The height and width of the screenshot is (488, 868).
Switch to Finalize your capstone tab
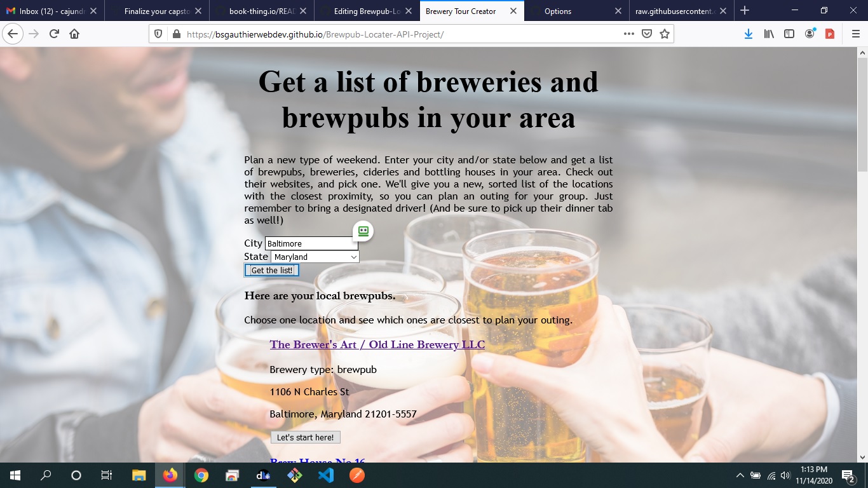pos(156,11)
